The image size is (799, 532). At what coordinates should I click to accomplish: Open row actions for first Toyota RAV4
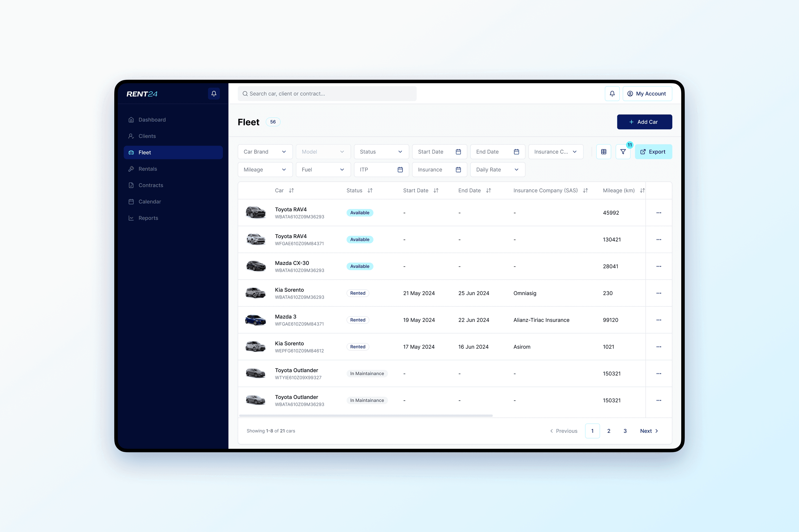pyautogui.click(x=658, y=213)
